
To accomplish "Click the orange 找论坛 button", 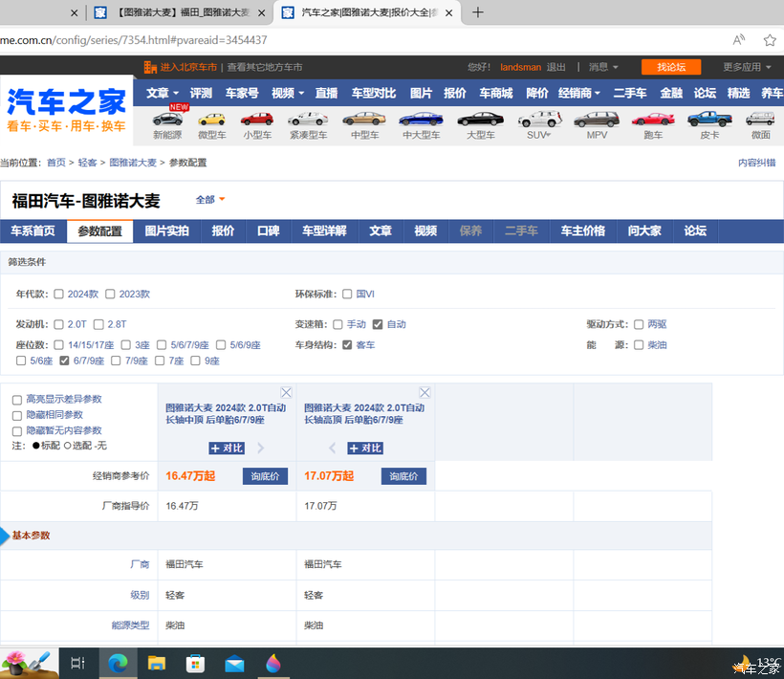I will tap(671, 67).
